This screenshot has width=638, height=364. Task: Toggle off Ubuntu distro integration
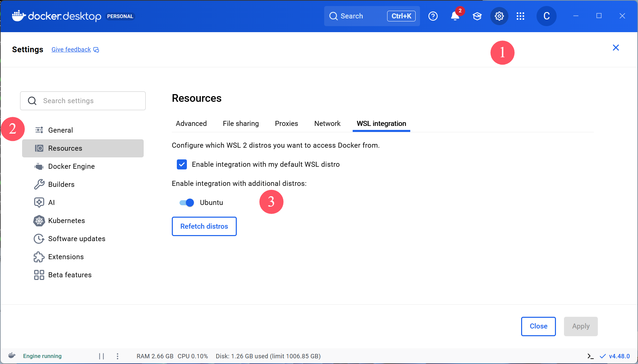click(x=187, y=203)
